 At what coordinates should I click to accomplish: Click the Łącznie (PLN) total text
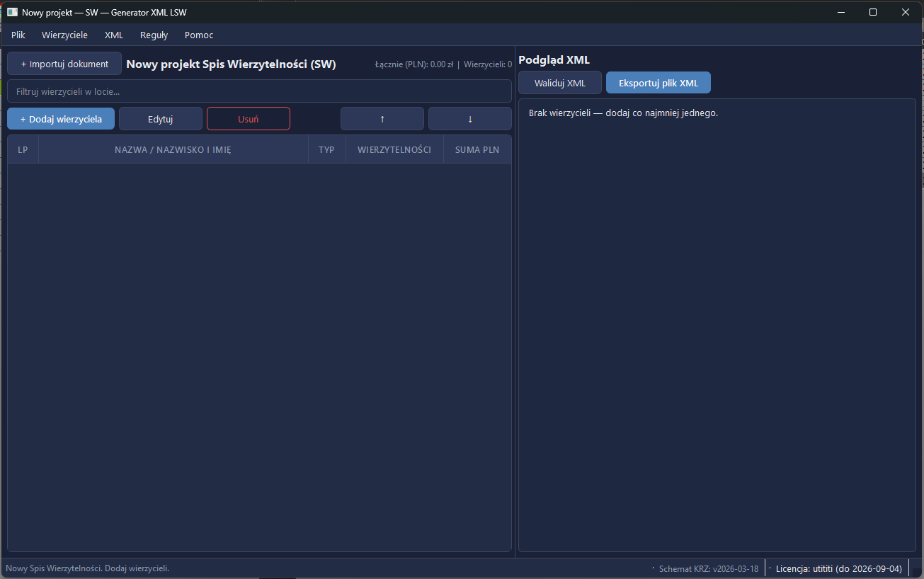coord(414,64)
